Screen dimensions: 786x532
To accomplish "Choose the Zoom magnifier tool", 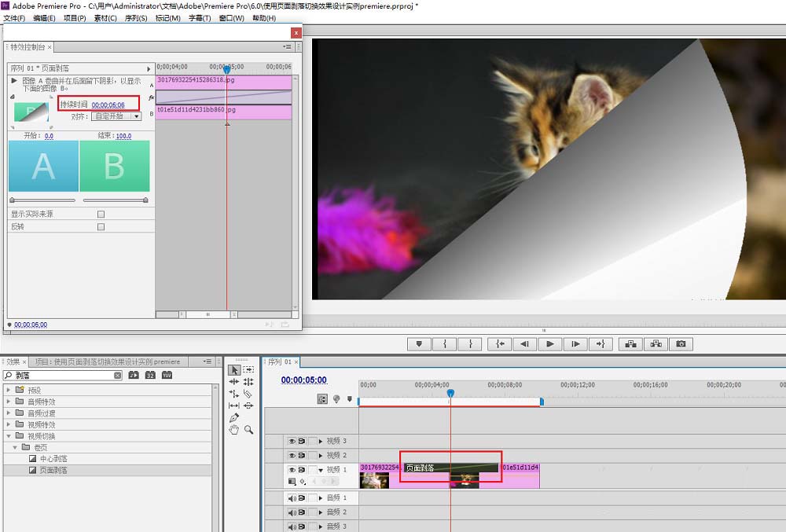I will click(248, 430).
